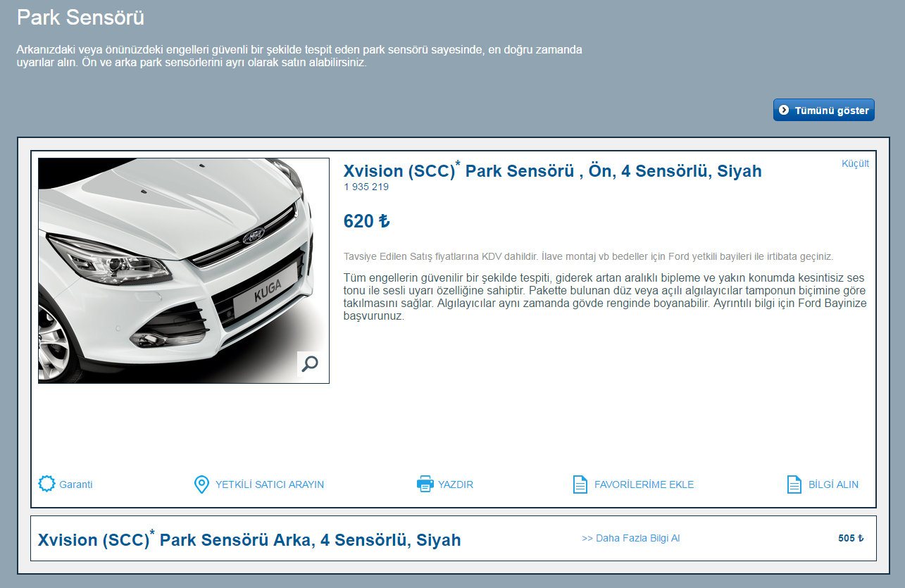Open the white Ford Kuga product image
The height and width of the screenshot is (588, 905).
point(184,271)
